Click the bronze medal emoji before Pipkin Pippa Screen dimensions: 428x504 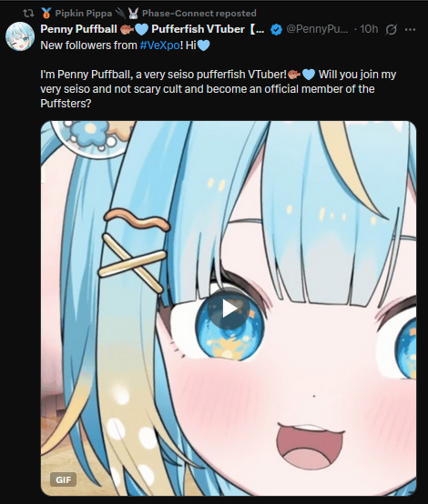click(46, 13)
